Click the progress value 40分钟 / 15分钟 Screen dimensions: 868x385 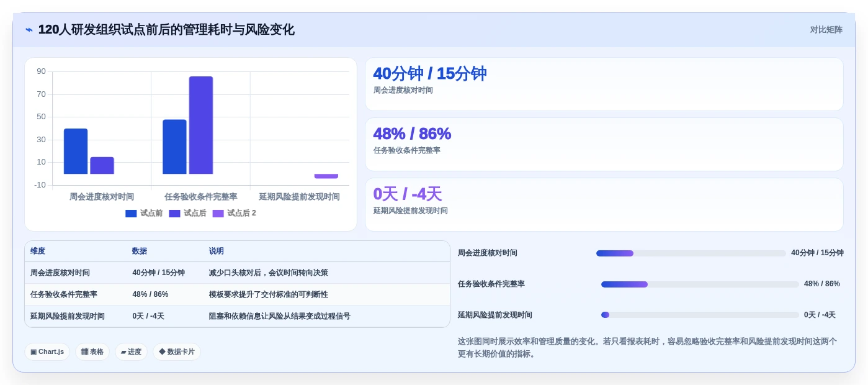pyautogui.click(x=817, y=253)
